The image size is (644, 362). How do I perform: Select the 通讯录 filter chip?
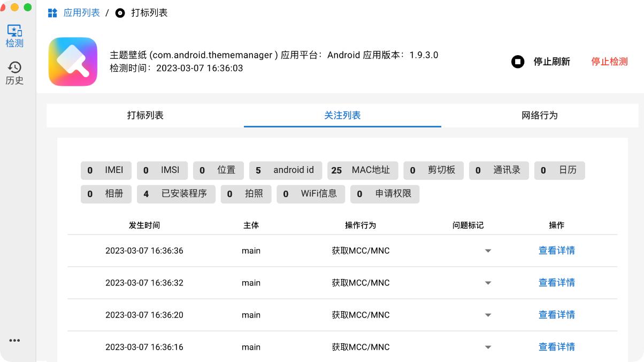coord(499,170)
